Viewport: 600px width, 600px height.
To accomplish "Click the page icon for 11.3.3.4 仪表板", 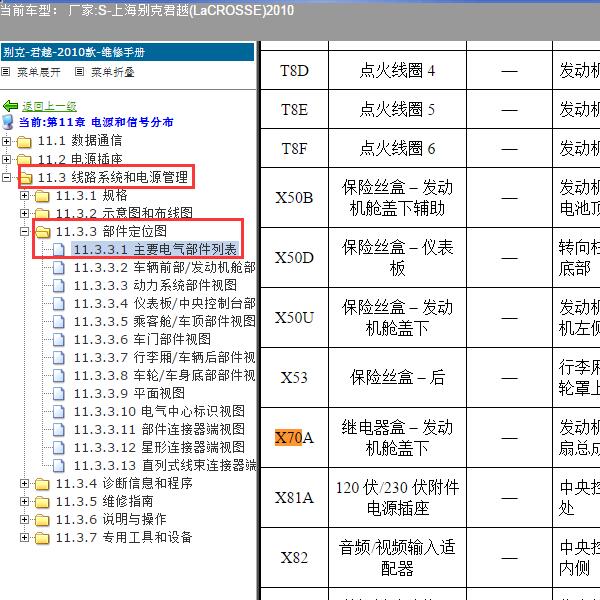I will pos(59,303).
